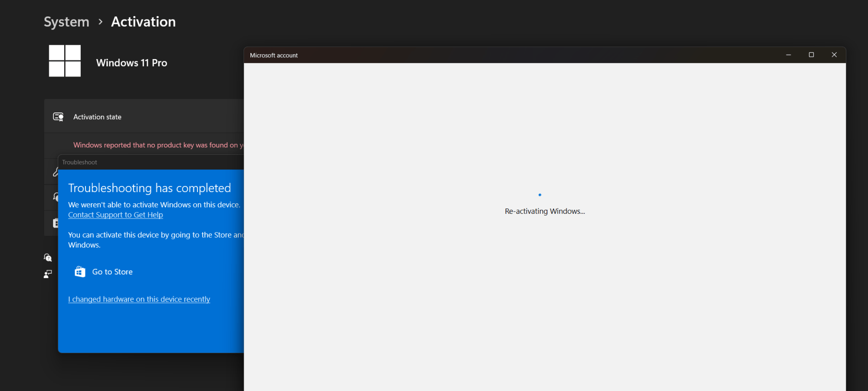Click the red no product key error message
The width and height of the screenshot is (868, 391).
click(158, 145)
